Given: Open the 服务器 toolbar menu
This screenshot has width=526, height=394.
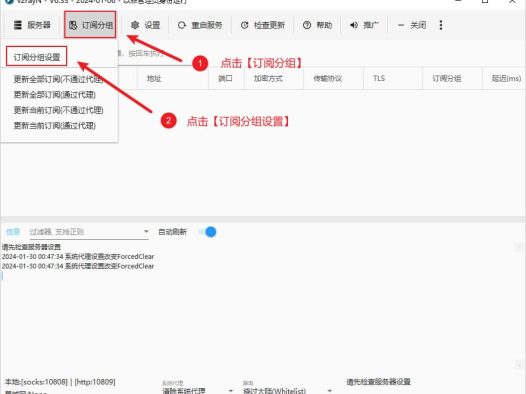Looking at the screenshot, I should 32,25.
